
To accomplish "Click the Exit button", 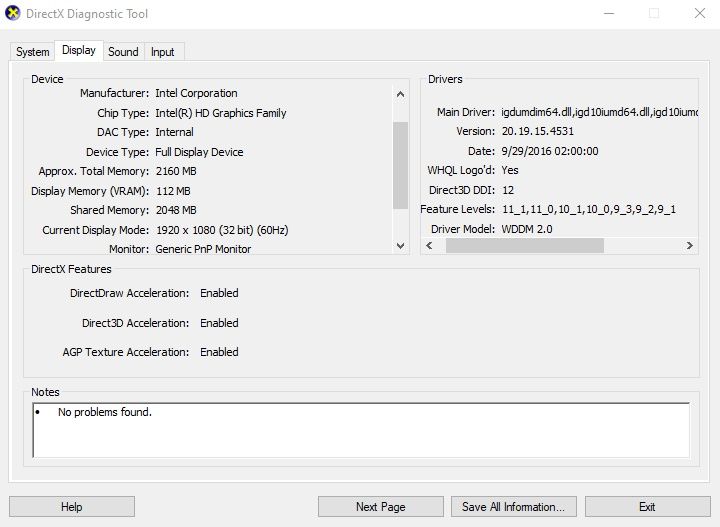I will click(x=647, y=506).
